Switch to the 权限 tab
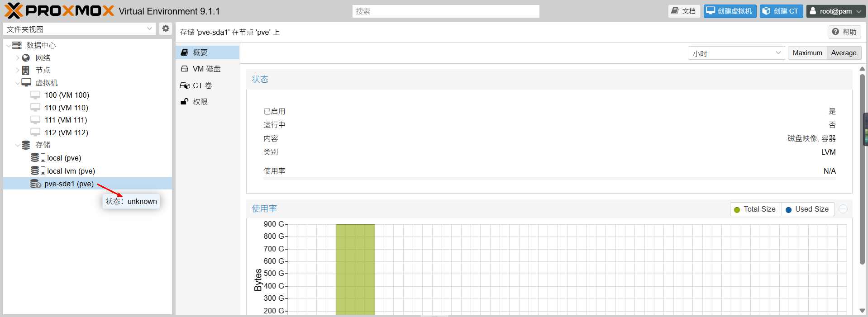 [x=200, y=102]
